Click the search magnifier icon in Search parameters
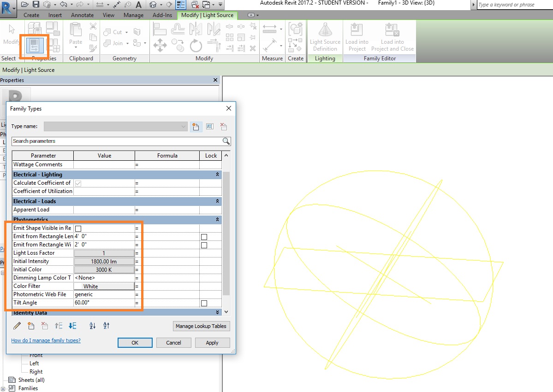The image size is (553, 392). point(226,141)
